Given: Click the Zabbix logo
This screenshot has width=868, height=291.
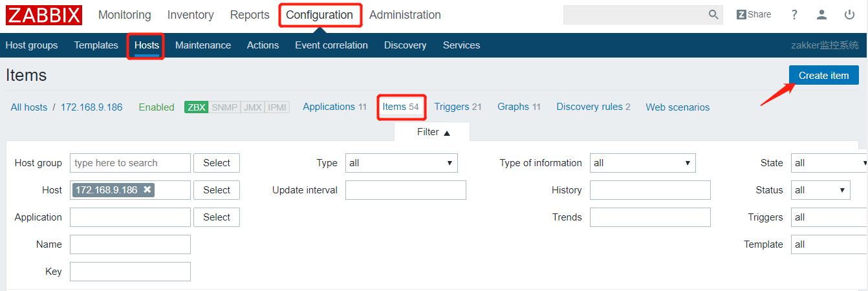Looking at the screenshot, I should click(x=44, y=15).
